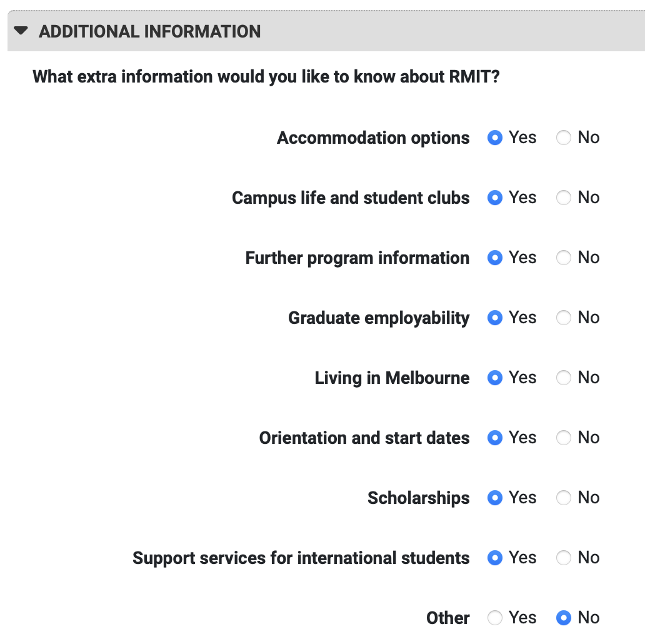
Task: Pick Yes for Graduate employability
Action: coord(495,318)
